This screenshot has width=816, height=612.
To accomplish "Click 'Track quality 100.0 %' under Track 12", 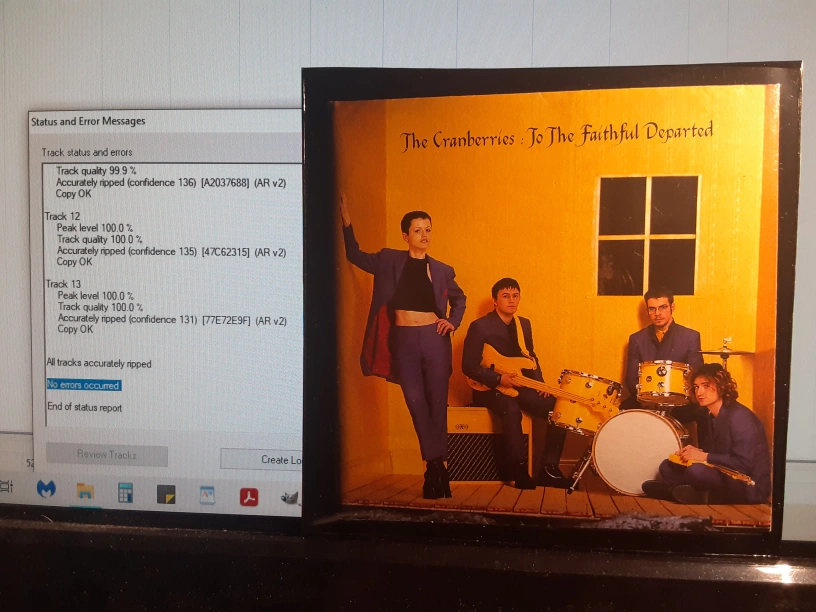I will tap(99, 239).
